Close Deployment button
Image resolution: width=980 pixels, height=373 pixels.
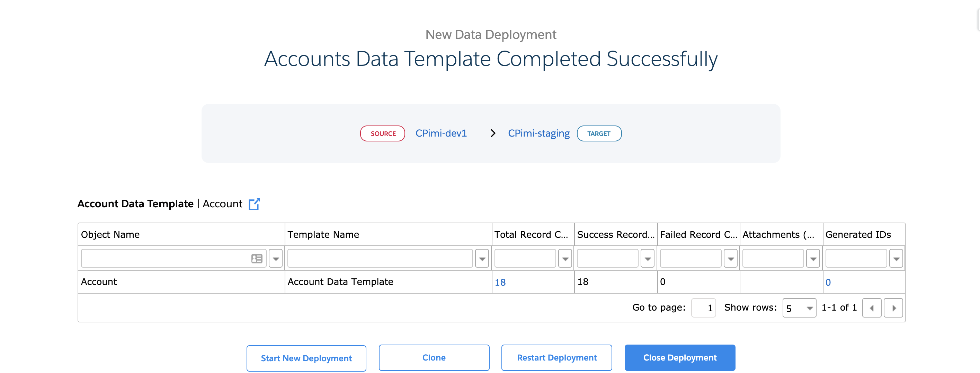pos(680,358)
